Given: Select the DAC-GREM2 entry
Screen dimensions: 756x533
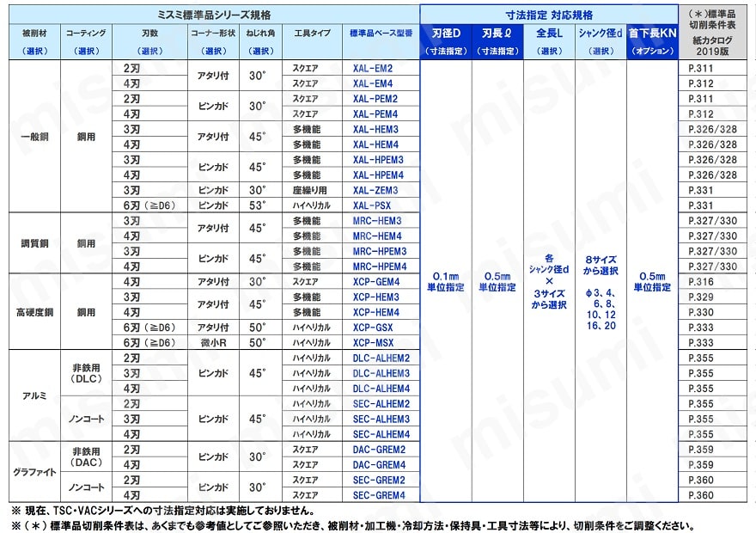Looking at the screenshot, I should pyautogui.click(x=379, y=450).
